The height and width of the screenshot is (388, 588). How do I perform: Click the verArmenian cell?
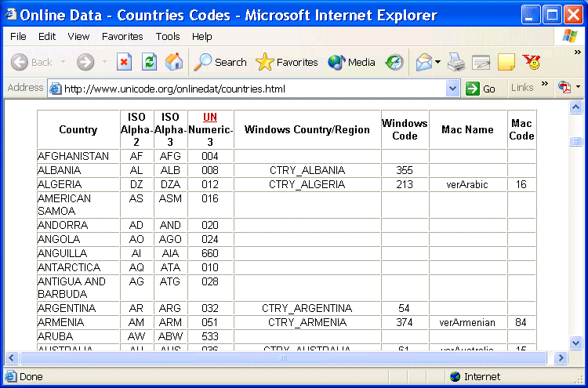(x=467, y=322)
